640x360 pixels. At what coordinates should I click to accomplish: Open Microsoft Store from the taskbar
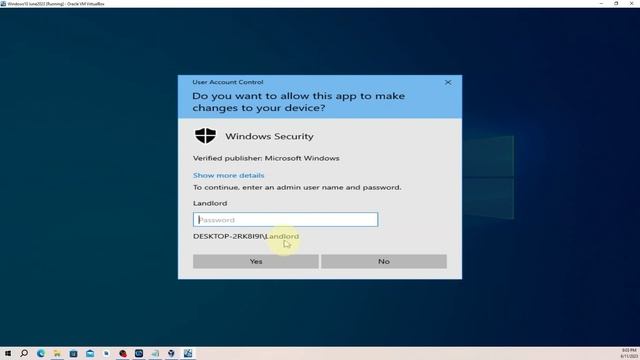tap(73, 353)
